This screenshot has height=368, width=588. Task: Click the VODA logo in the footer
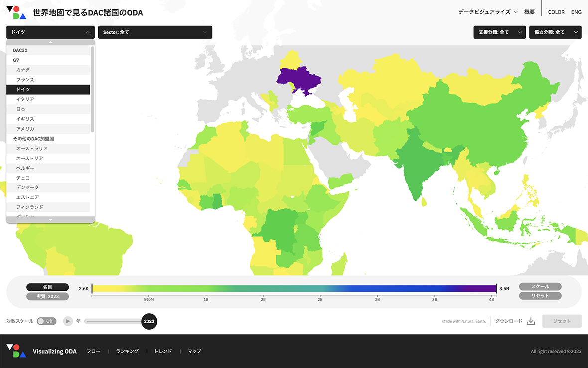(x=16, y=351)
